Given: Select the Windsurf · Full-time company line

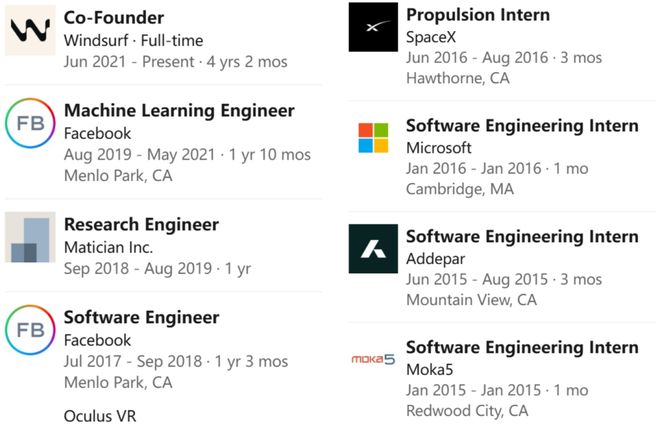Looking at the screenshot, I should pos(133,40).
